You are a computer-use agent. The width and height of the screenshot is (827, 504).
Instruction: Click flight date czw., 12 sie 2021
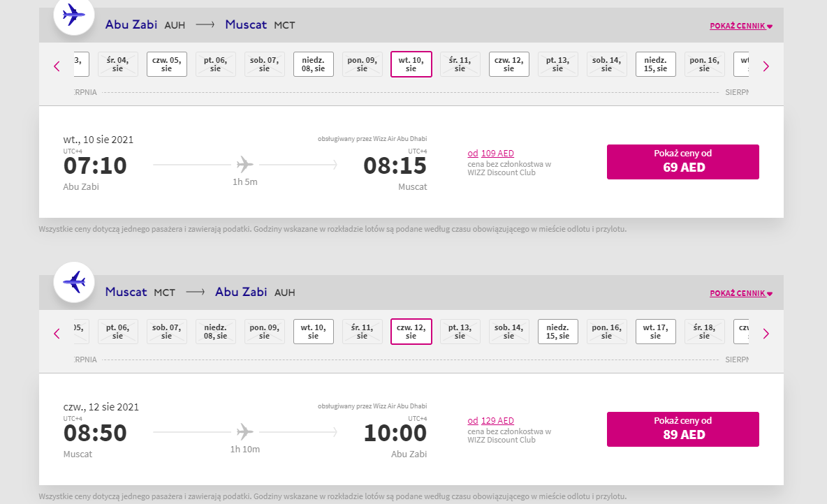pyautogui.click(x=101, y=407)
